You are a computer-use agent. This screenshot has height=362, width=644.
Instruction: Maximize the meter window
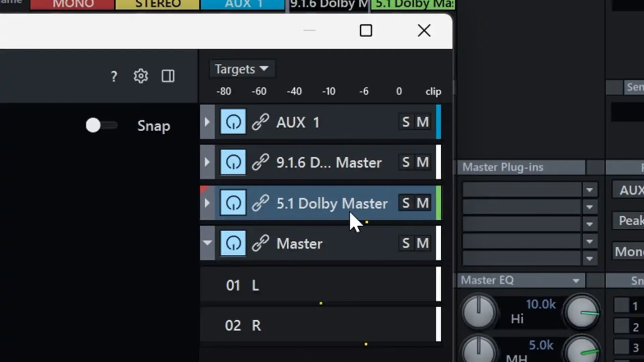point(366,31)
